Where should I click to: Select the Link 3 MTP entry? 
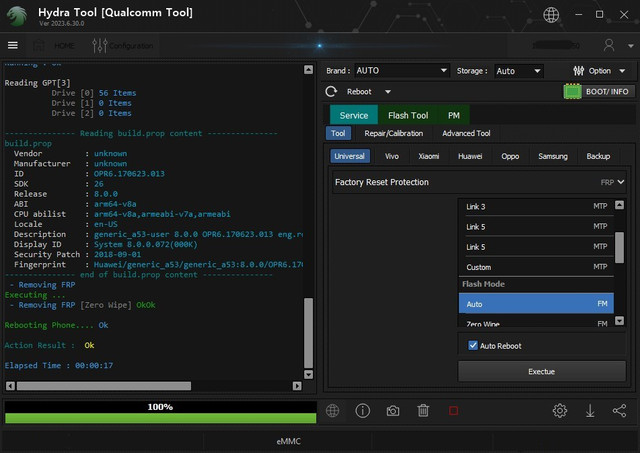click(536, 206)
